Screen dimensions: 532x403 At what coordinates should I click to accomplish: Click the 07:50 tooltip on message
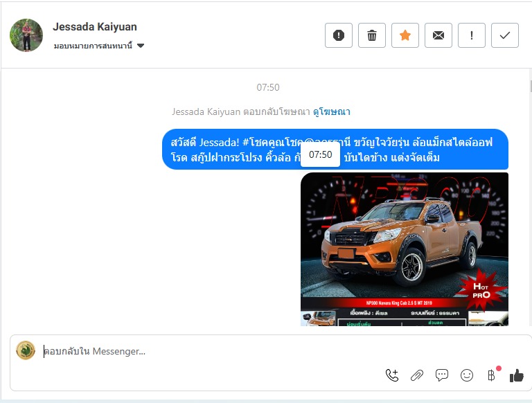point(320,154)
